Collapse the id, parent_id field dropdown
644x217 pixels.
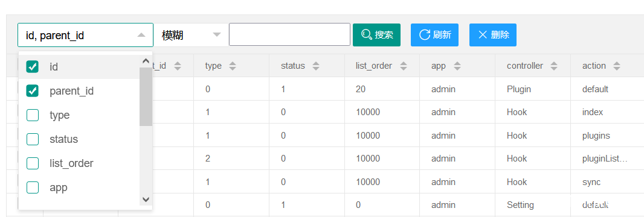point(85,35)
